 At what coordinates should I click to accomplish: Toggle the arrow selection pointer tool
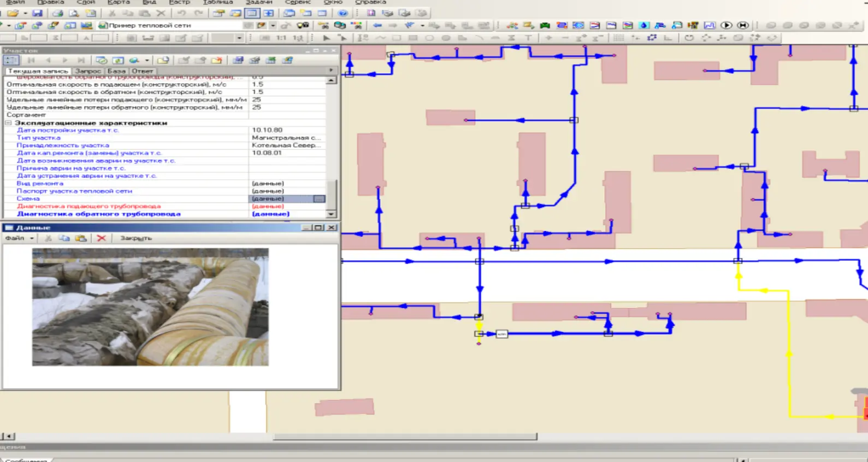tap(326, 38)
